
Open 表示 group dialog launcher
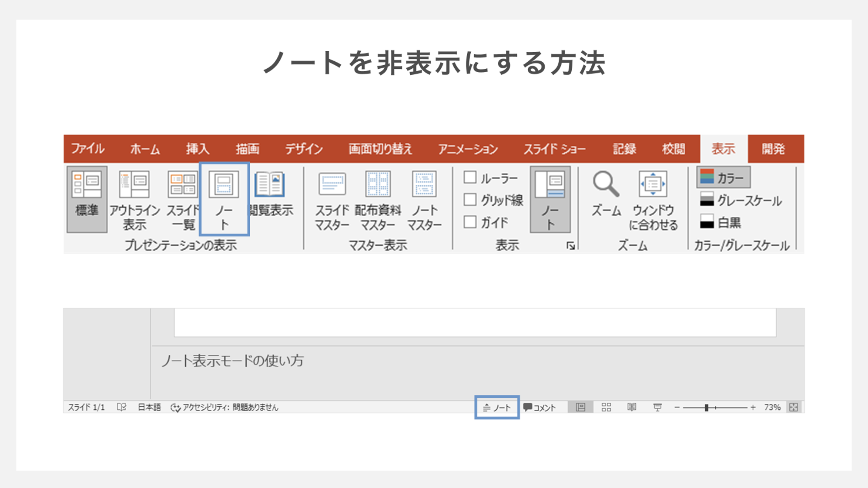[x=571, y=246]
